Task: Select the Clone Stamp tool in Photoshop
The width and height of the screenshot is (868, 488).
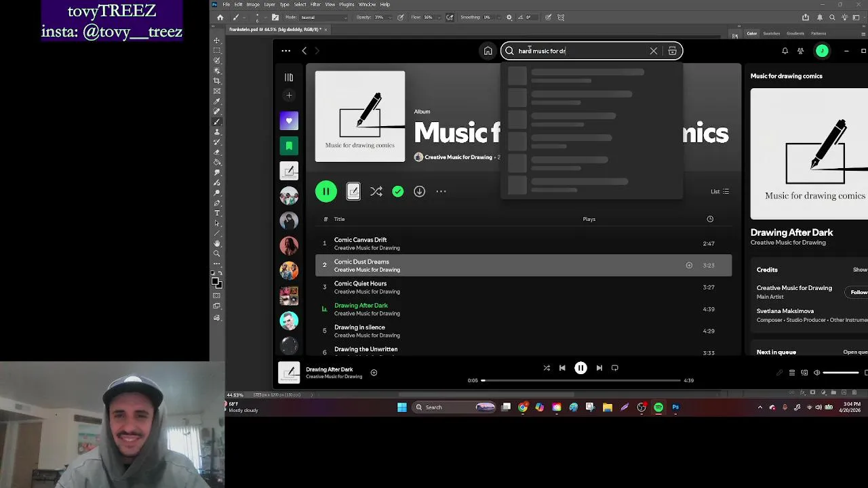Action: 217,132
